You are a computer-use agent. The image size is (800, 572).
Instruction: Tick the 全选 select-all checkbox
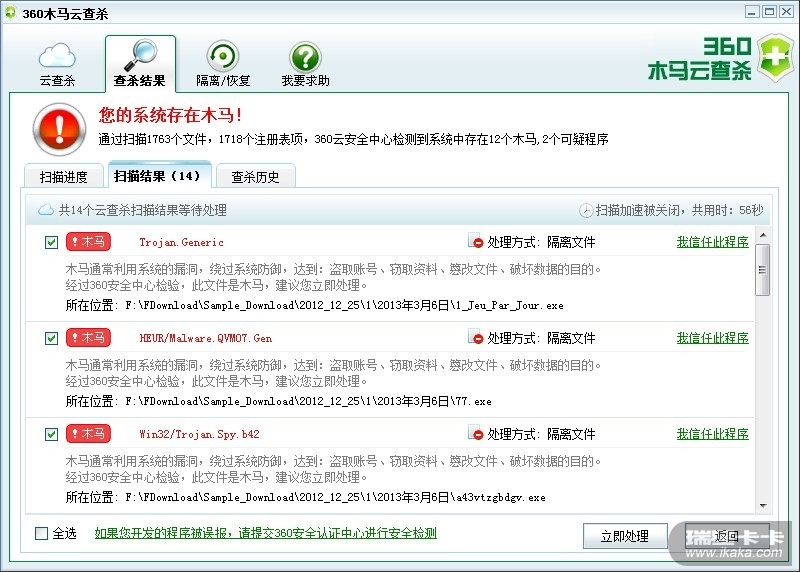click(41, 533)
